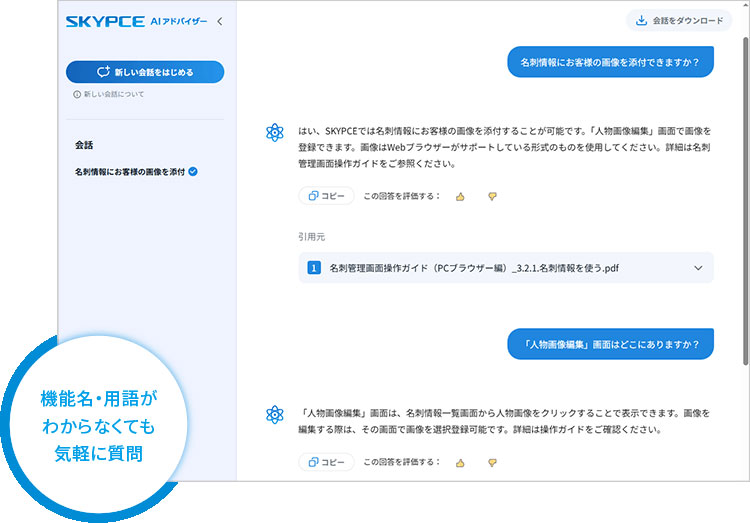Screen dimensions: 750x523
Task: Give thumbs up to the second answer
Action: (x=460, y=463)
